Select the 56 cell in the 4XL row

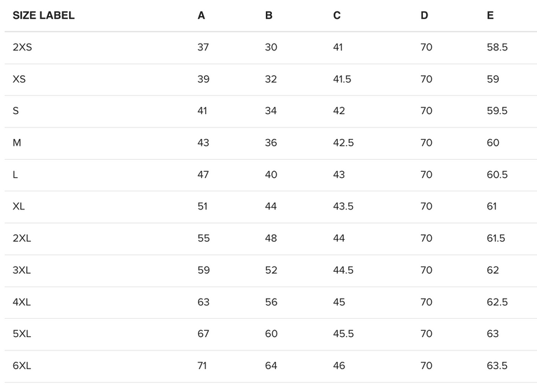[x=271, y=302]
